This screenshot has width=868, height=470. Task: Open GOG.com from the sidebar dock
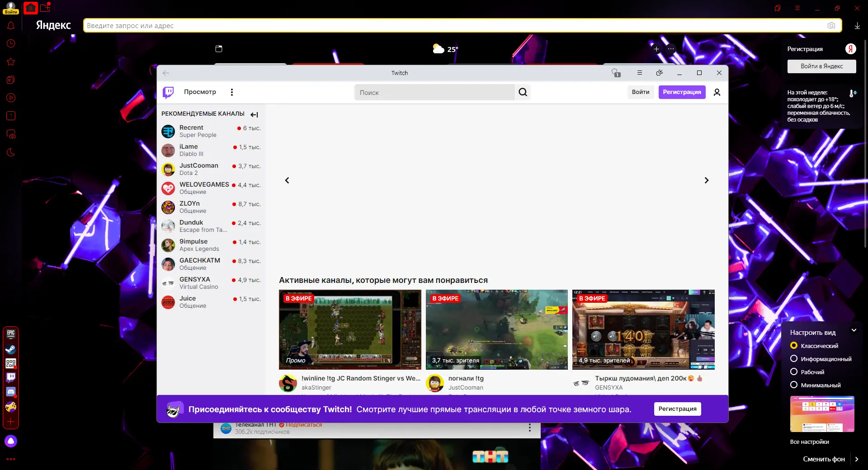click(11, 363)
